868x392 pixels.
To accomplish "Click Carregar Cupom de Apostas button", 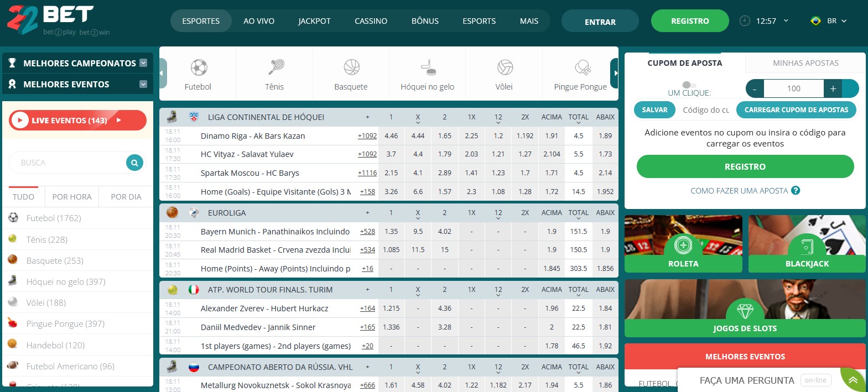I will [x=796, y=110].
